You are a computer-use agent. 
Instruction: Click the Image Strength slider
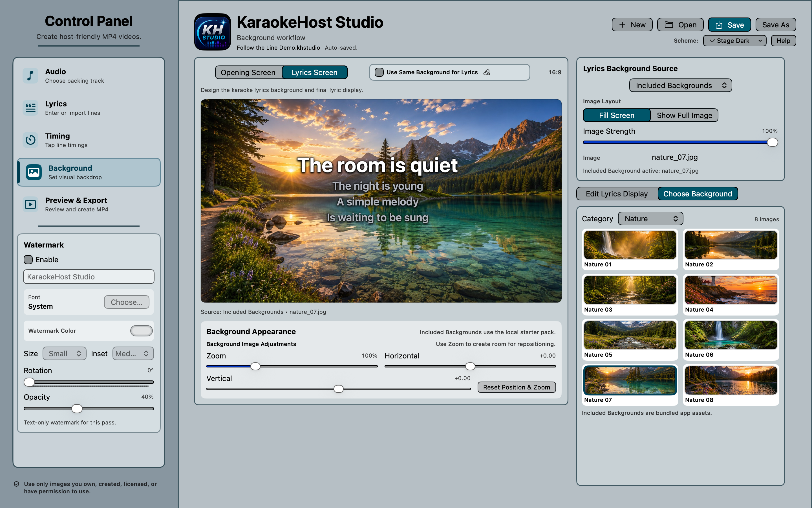pyautogui.click(x=680, y=143)
